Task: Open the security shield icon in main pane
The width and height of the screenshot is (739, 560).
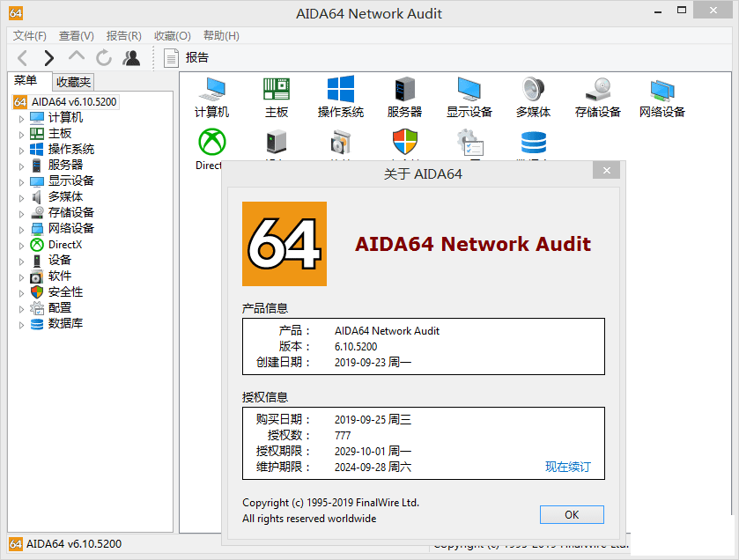Action: tap(405, 143)
